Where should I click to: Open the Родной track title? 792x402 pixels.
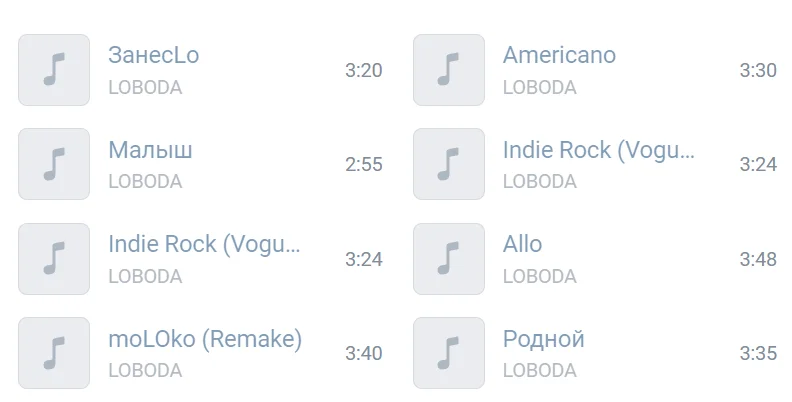[543, 339]
